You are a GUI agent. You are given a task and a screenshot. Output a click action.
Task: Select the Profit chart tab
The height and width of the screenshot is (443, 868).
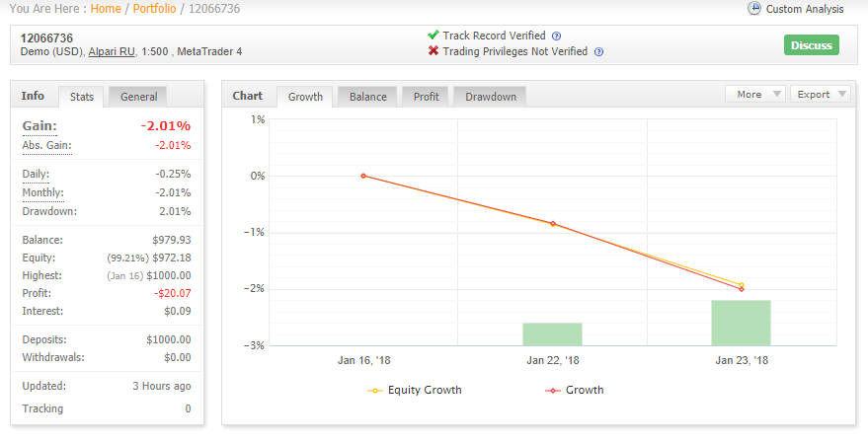[x=426, y=97]
